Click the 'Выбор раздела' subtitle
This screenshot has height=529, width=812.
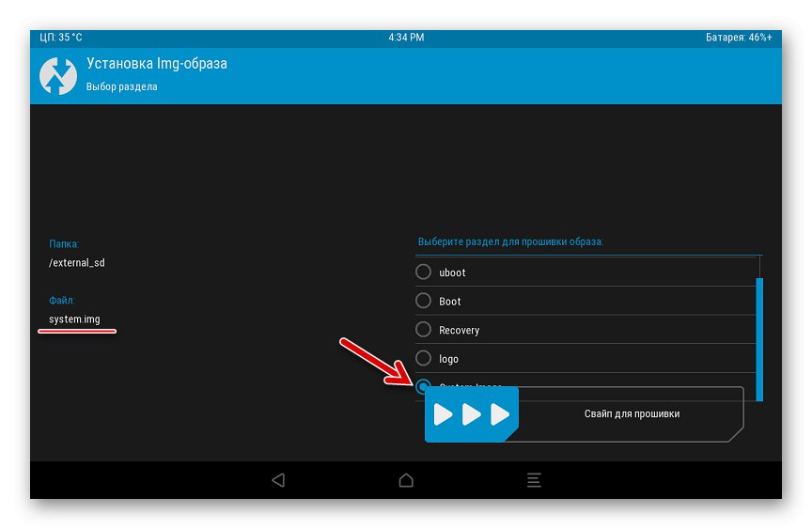point(121,87)
